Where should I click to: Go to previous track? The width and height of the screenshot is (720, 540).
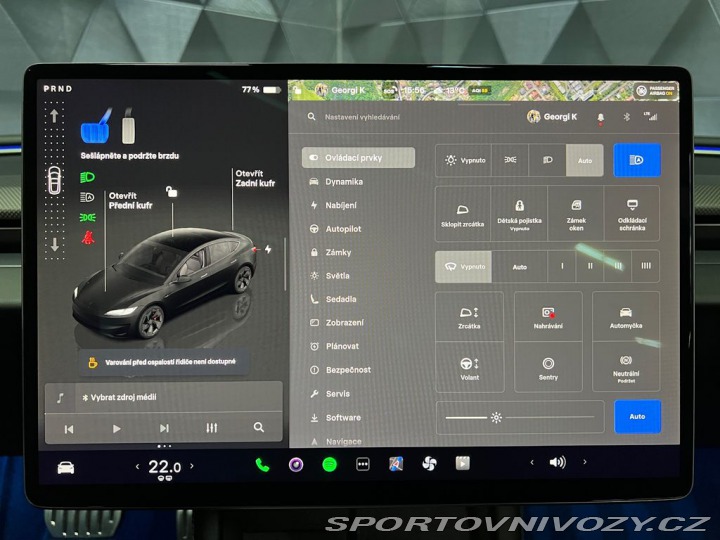[69, 429]
